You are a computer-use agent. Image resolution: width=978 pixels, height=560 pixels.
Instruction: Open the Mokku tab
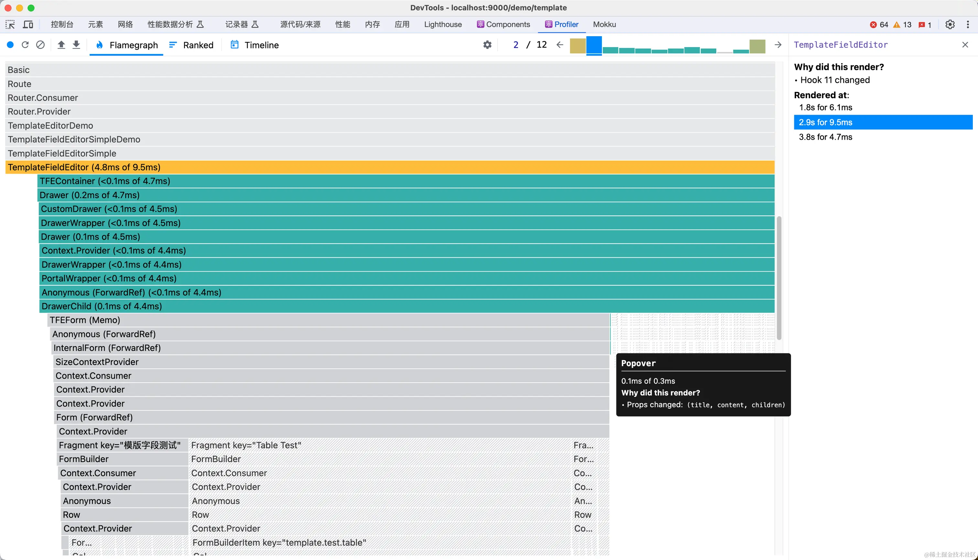(x=604, y=25)
